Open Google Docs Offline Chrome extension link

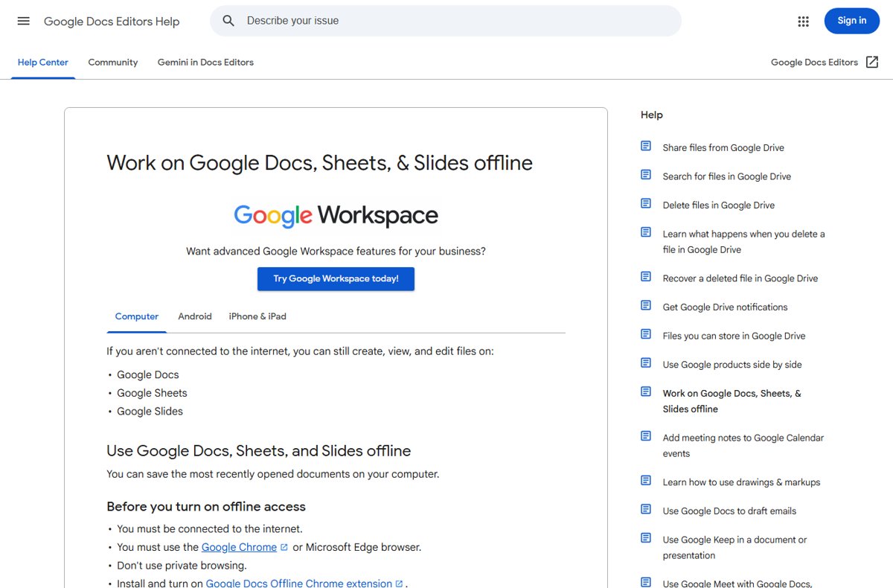coord(299,584)
